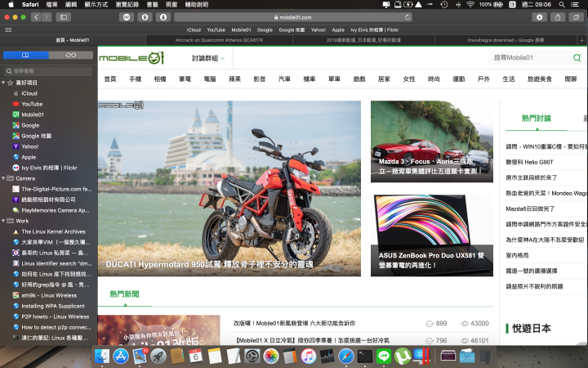This screenshot has height=368, width=588.
Task: Switch to linux4tegra download Google tab
Action: tap(506, 40)
